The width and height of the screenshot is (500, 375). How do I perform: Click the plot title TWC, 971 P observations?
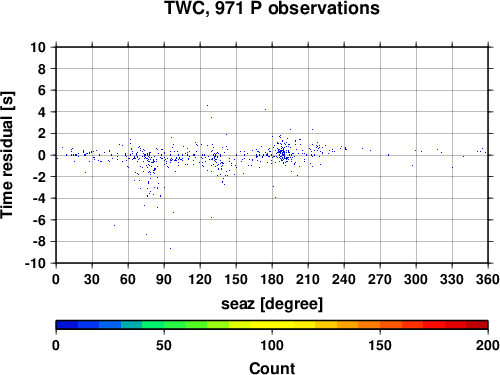[272, 8]
